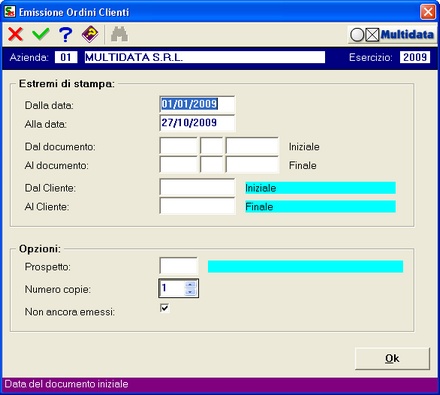Click the 'Prospetto:' label
The height and width of the screenshot is (395, 440).
coord(48,267)
